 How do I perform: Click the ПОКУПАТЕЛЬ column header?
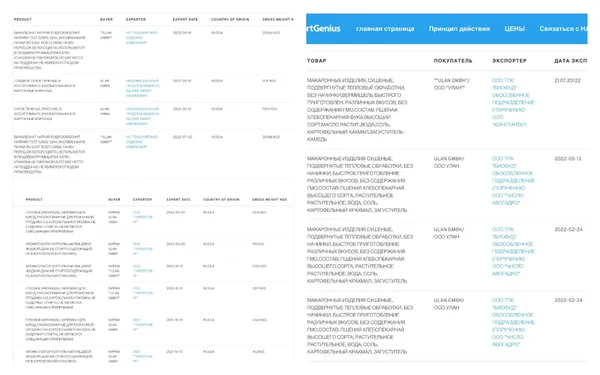[x=453, y=60]
